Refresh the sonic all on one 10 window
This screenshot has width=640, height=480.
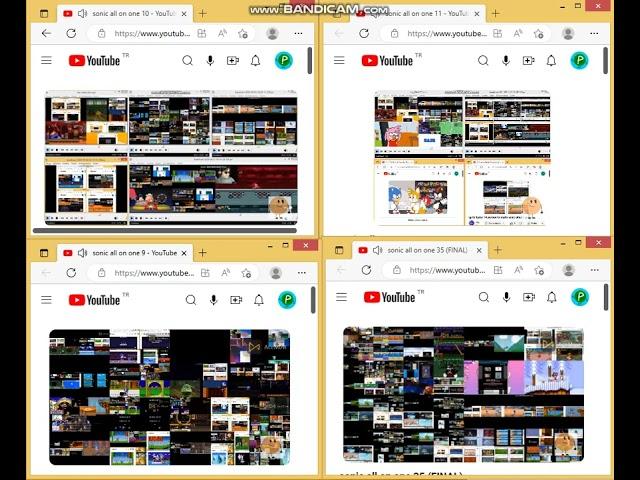click(x=71, y=33)
